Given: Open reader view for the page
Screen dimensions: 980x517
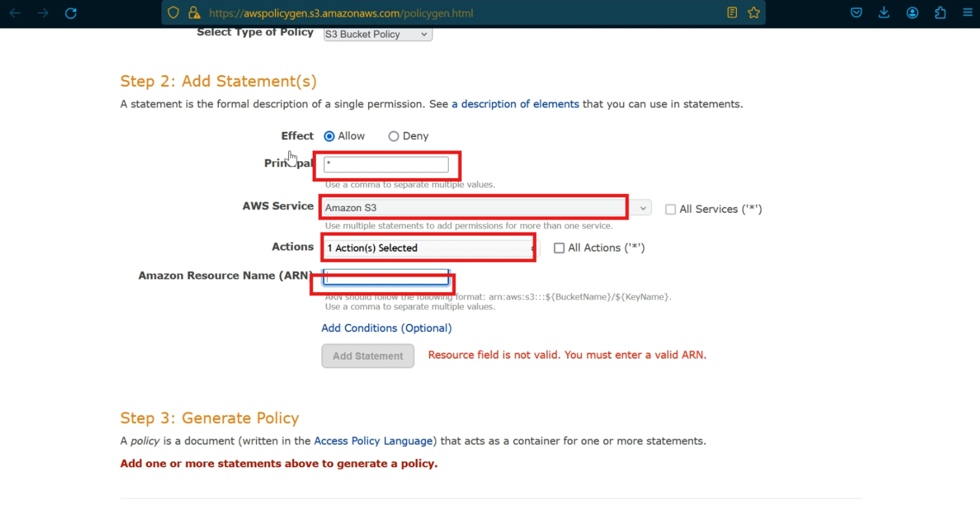Looking at the screenshot, I should [731, 12].
